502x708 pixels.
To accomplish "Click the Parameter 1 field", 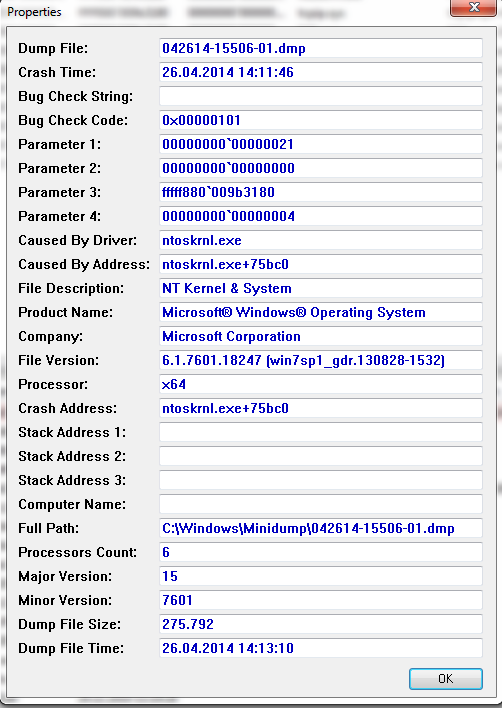I will pyautogui.click(x=321, y=144).
